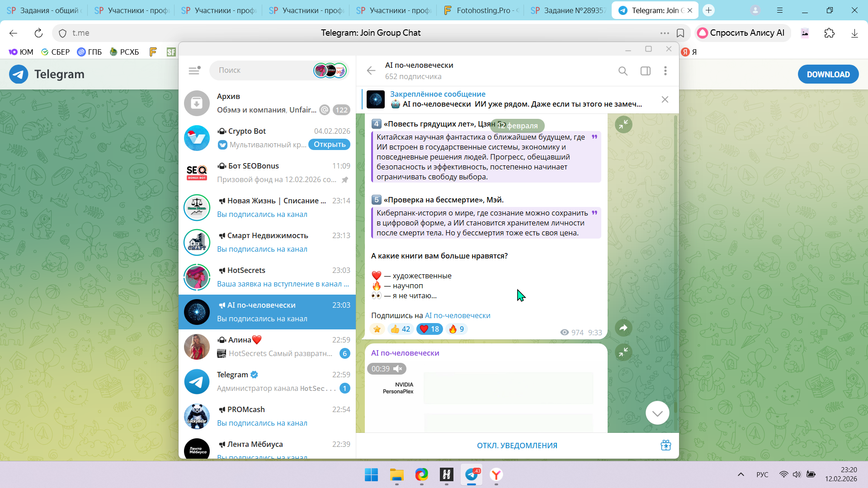The width and height of the screenshot is (868, 488).
Task: Click forward share arrow beside post
Action: point(623,328)
